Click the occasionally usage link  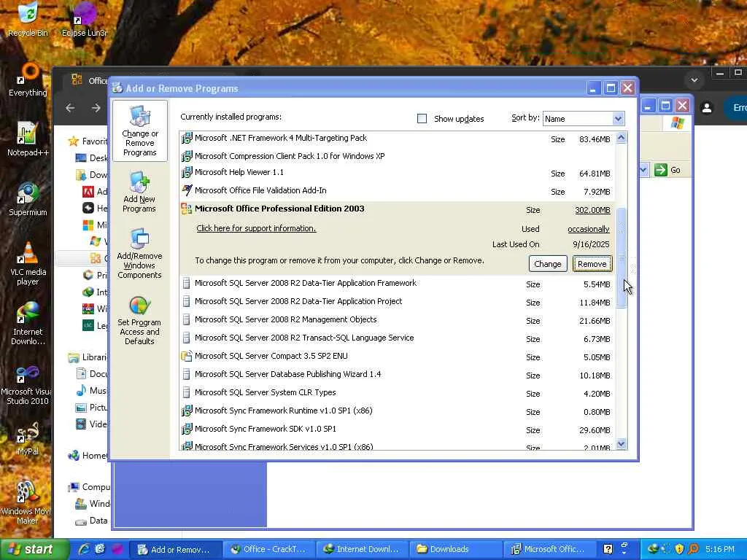pos(589,229)
